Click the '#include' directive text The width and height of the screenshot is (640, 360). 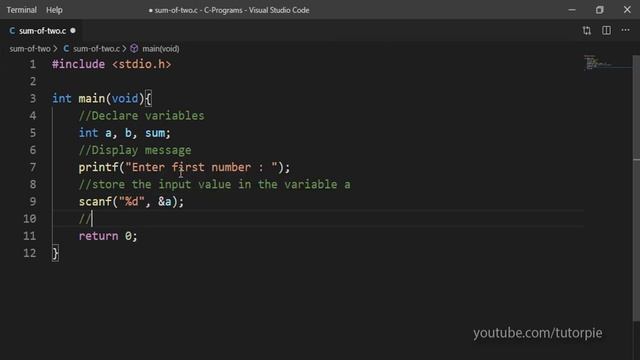pos(78,64)
